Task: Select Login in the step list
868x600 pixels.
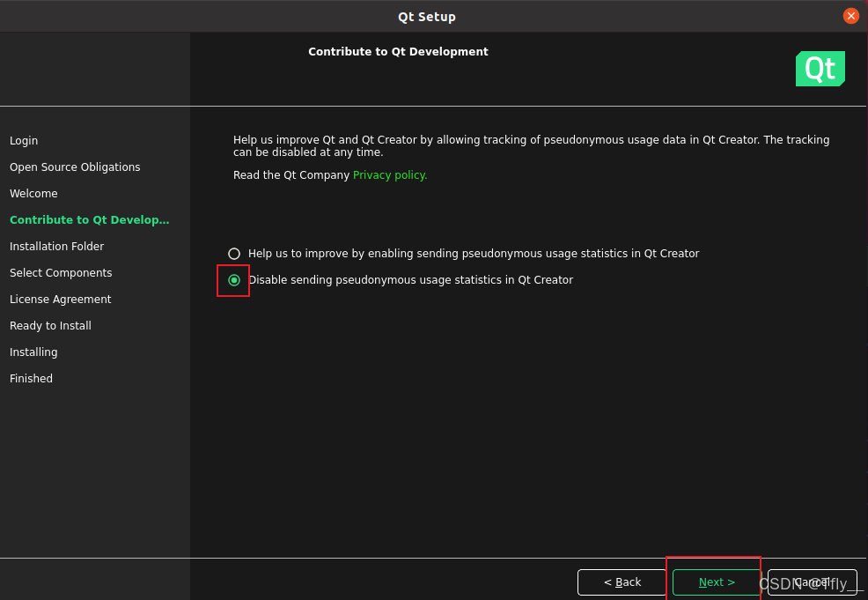Action: coord(24,141)
